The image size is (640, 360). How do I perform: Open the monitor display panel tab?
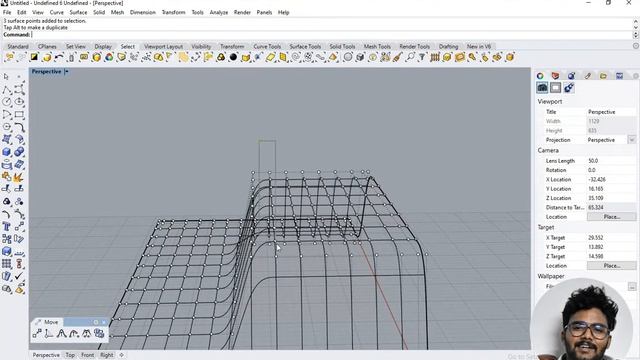pos(619,76)
